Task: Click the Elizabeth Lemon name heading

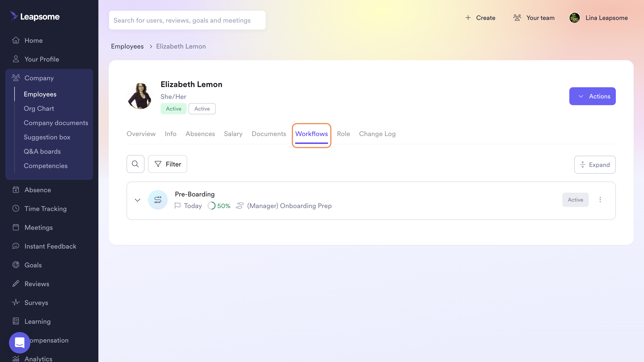Action: (191, 84)
